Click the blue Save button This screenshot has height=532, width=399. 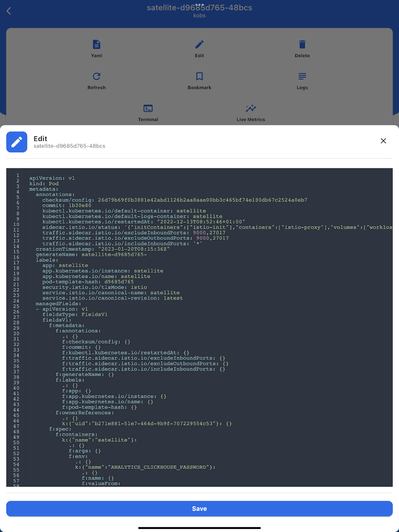click(199, 509)
